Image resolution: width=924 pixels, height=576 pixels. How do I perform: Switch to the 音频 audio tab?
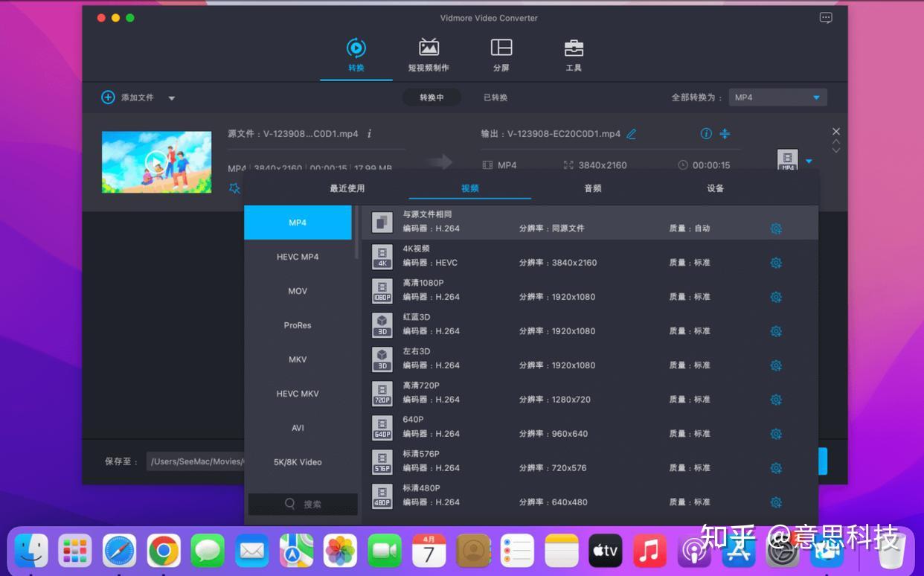click(592, 188)
